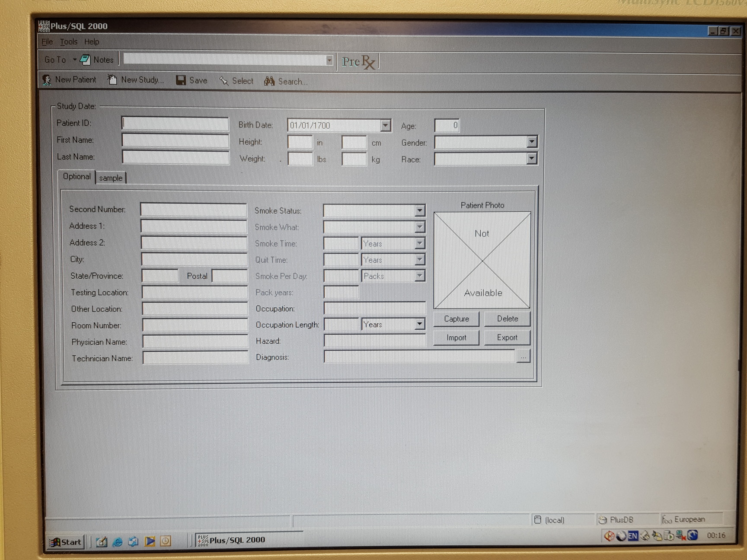This screenshot has height=560, width=747.
Task: Click the Save floppy disk icon
Action: tap(181, 80)
